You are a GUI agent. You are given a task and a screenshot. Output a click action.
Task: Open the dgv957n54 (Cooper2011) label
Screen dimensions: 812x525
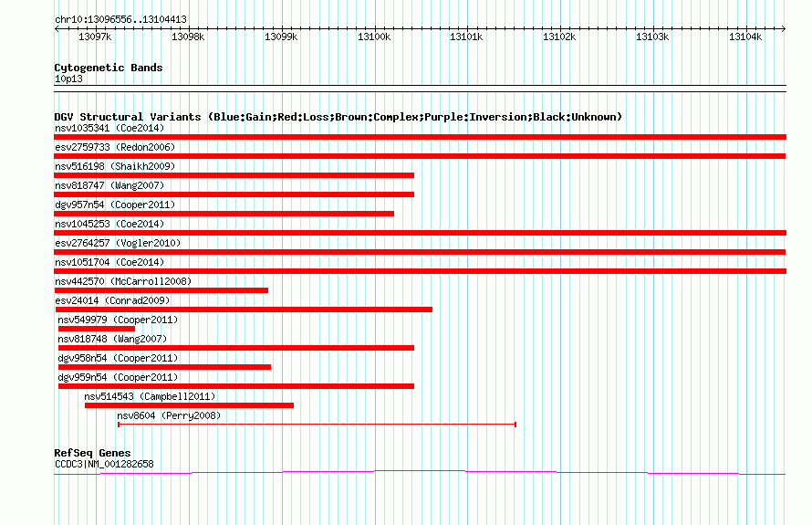tap(115, 205)
